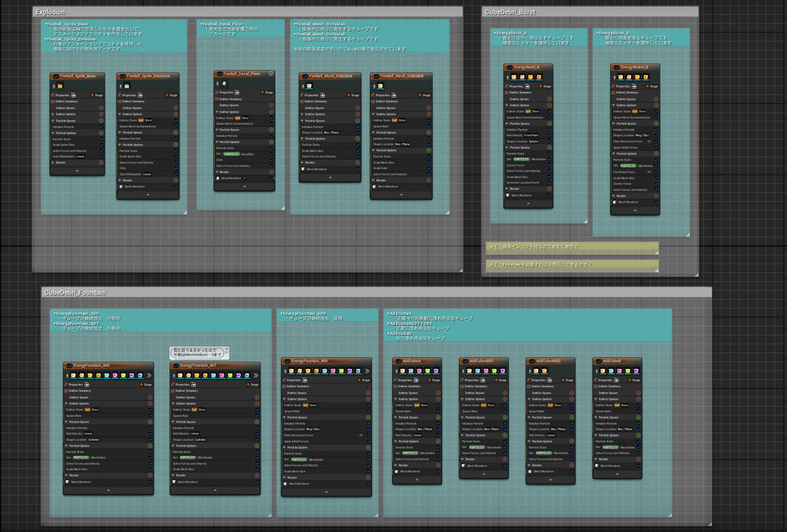Click the eye icon beside Curl Noise Force
The width and height of the screenshot is (787, 532).
649,173
